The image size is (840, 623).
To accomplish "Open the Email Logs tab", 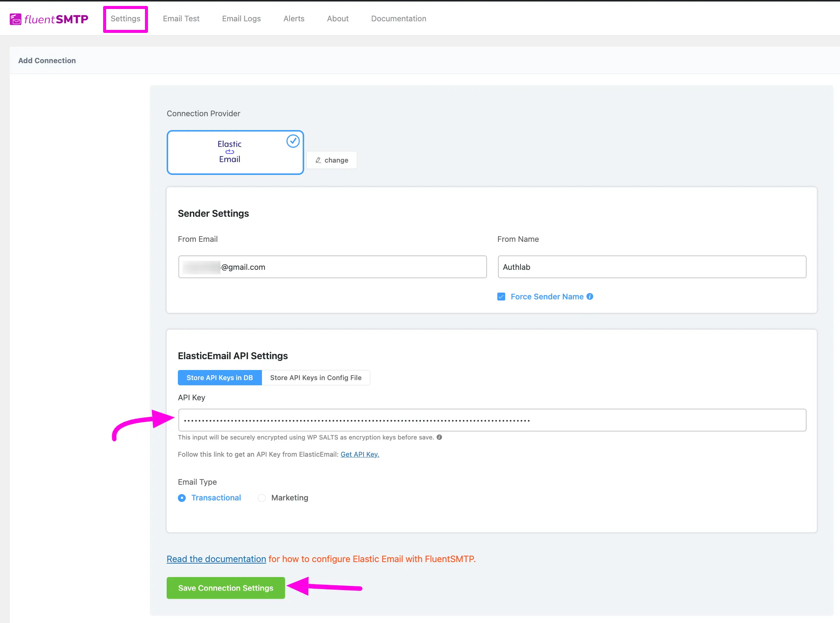I will coord(241,18).
